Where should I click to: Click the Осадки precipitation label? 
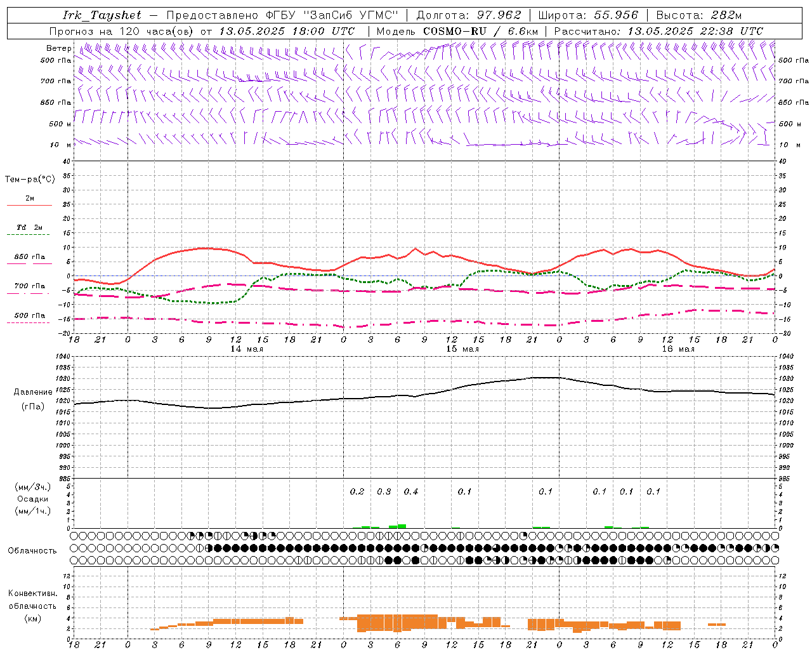[x=33, y=499]
